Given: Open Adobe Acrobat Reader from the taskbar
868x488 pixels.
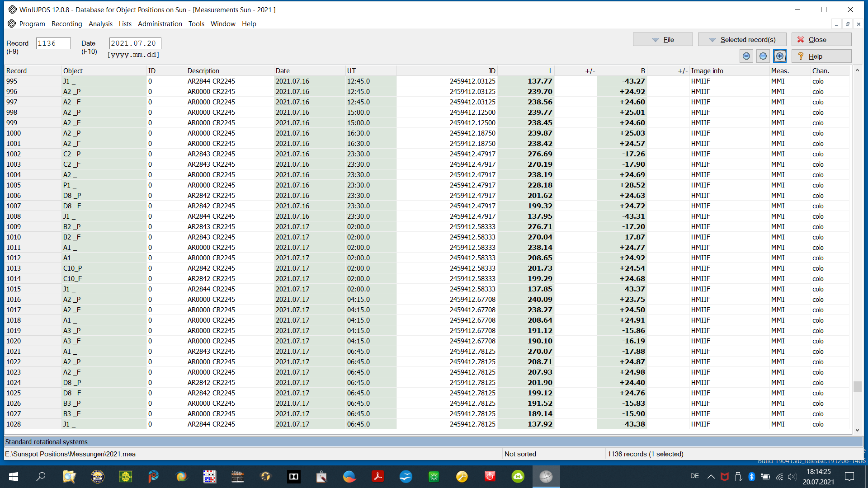Looking at the screenshot, I should click(377, 477).
